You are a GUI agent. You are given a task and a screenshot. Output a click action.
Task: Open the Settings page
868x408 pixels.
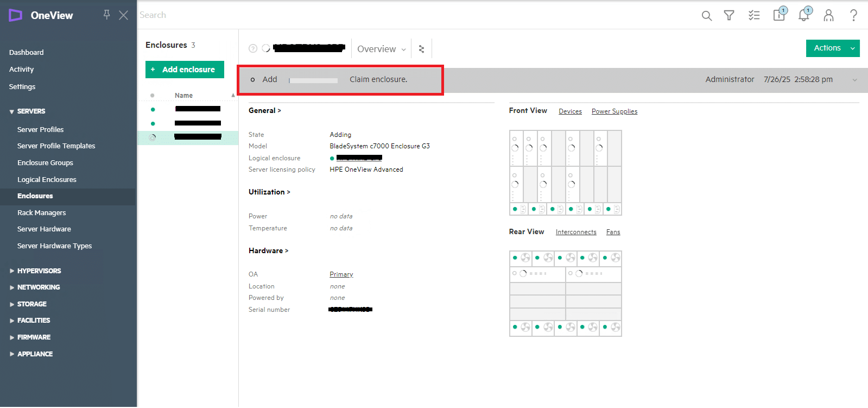22,86
